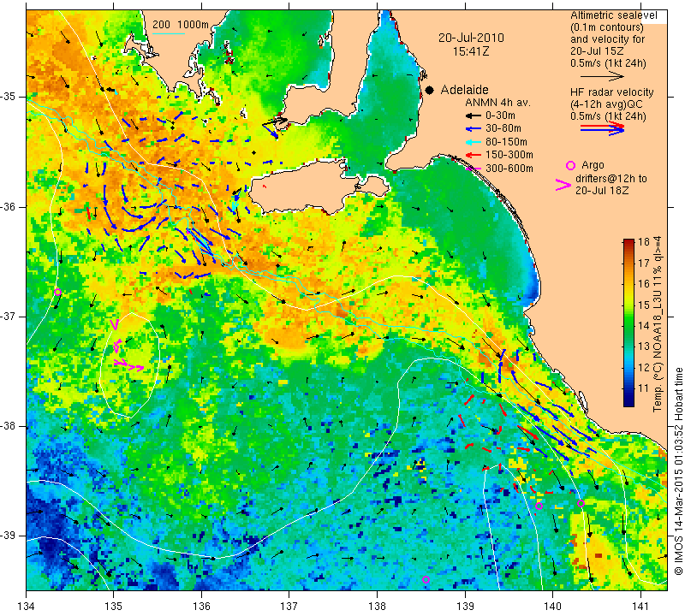Click the '-37' latitude axis label
Screen dimensions: 685x616
pyautogui.click(x=9, y=316)
